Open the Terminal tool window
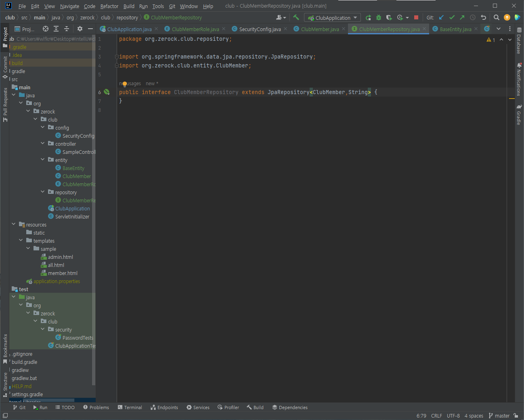The image size is (524, 420). coord(130,407)
